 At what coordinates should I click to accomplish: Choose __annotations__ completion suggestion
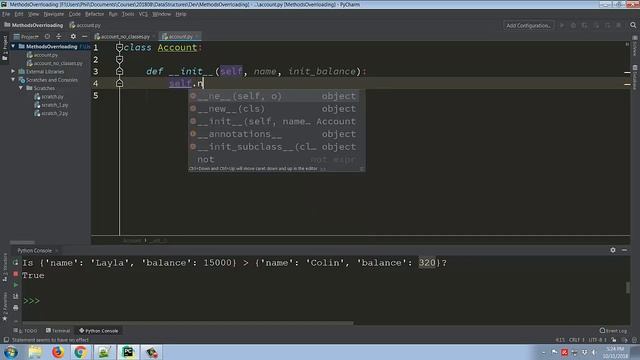273,134
